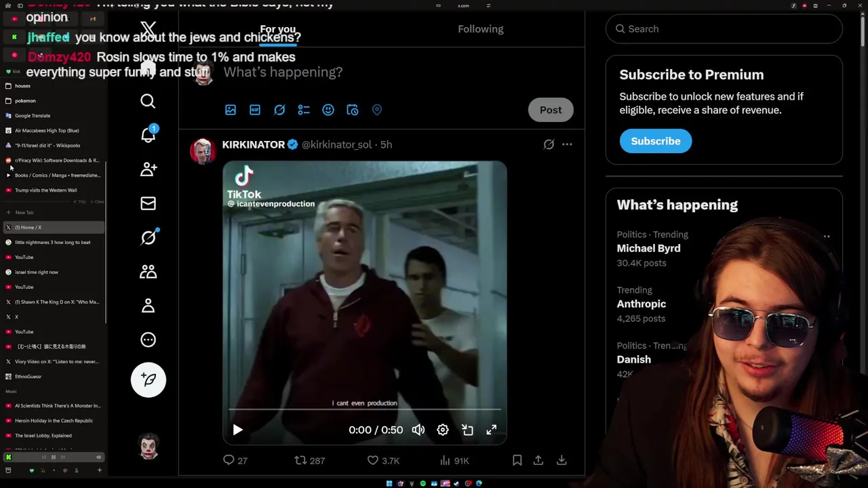Open KIRKINATOR profile picture

pyautogui.click(x=203, y=150)
